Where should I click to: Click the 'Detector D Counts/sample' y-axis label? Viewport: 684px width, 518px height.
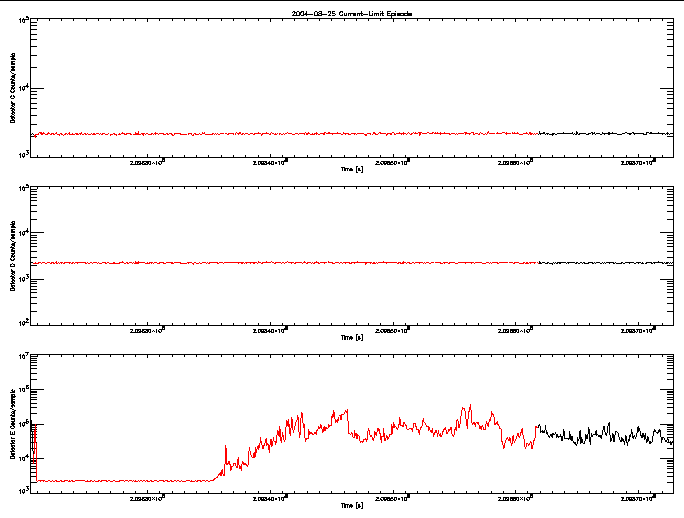13,256
